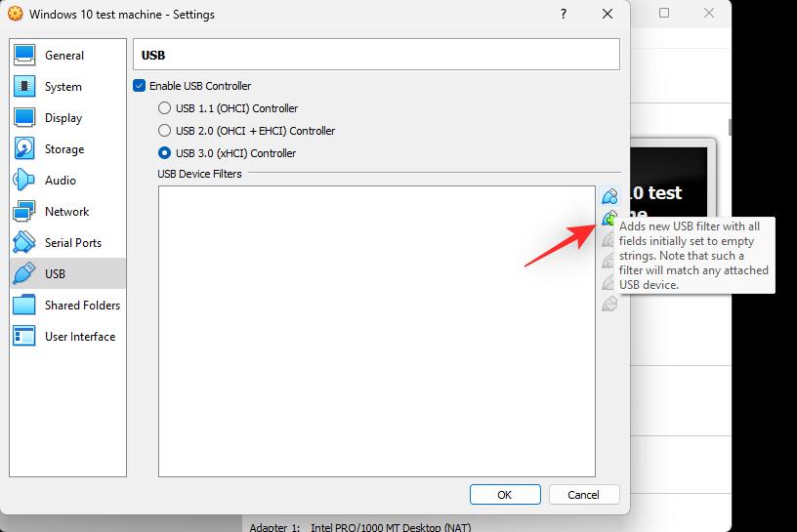The width and height of the screenshot is (797, 532).
Task: Add USB filter using the green plus icon
Action: [608, 219]
